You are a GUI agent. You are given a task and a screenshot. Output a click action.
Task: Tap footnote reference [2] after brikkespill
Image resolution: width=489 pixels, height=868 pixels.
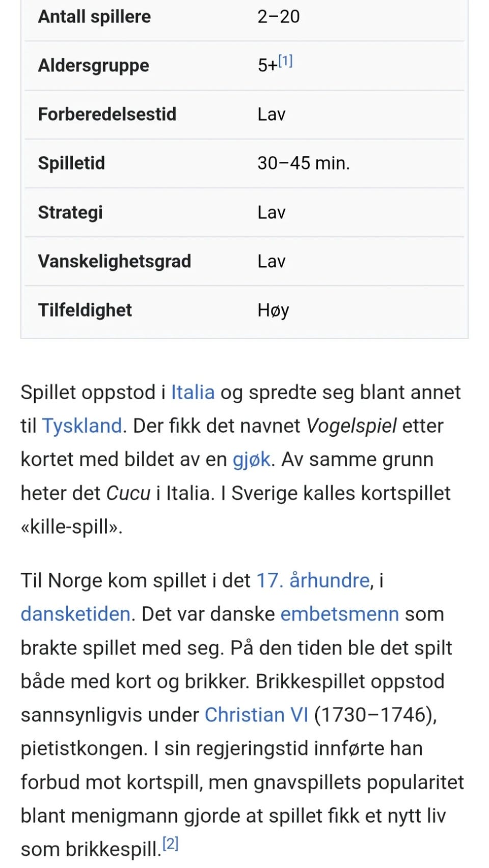(x=170, y=844)
